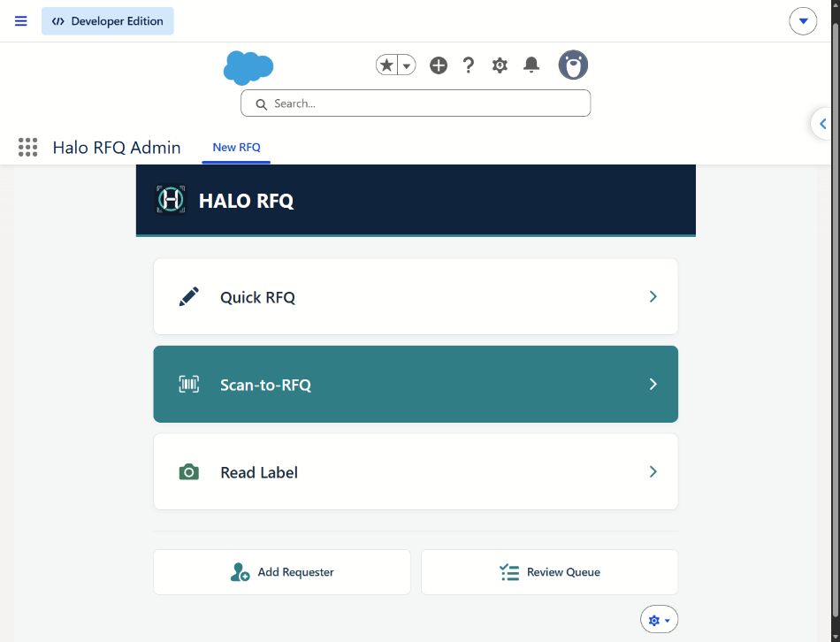Collapse the right side panel arrow
Viewport: 840px width, 642px height.
click(x=823, y=124)
